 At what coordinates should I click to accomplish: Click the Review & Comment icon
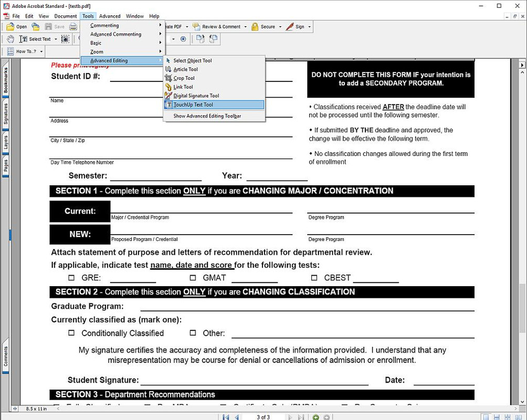coord(196,27)
